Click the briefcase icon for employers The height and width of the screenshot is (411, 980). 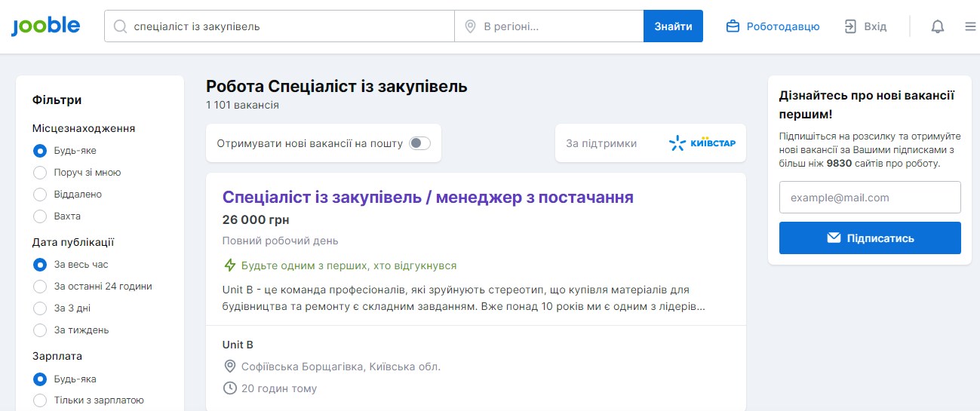(x=732, y=26)
